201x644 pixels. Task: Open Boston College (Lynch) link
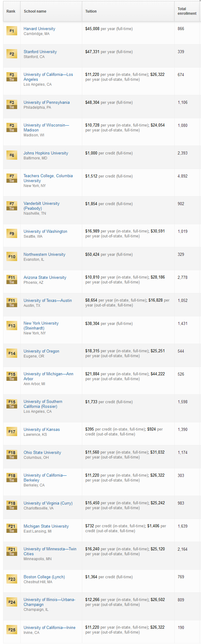(x=44, y=577)
